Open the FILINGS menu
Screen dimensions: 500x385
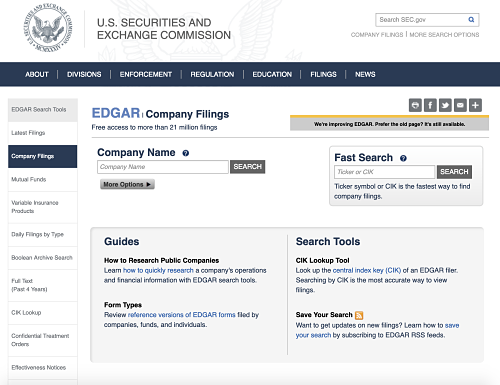point(323,74)
